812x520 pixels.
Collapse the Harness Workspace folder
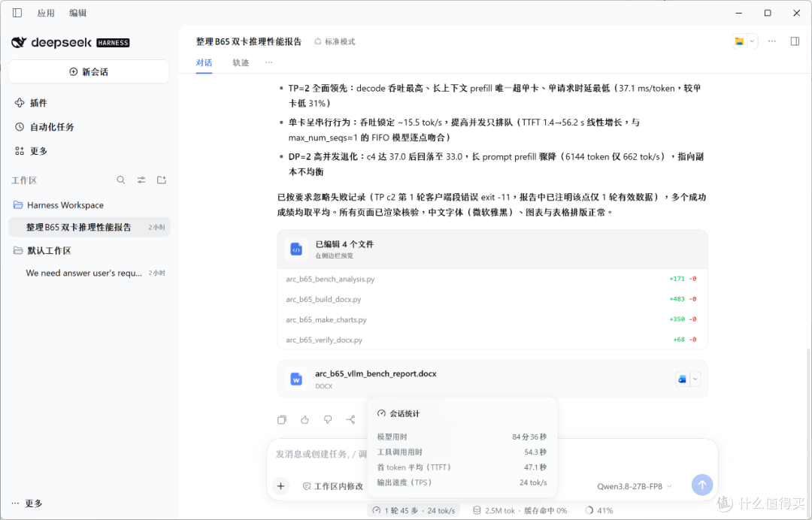click(x=59, y=205)
